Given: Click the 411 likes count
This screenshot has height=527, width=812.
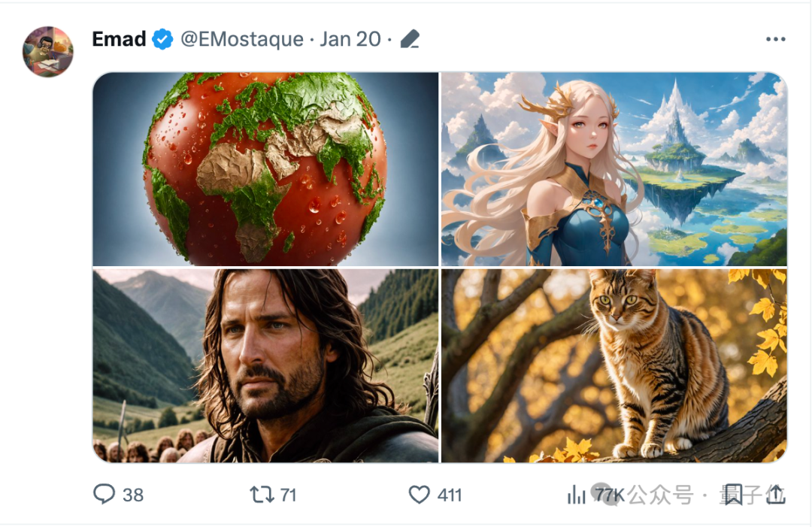Looking at the screenshot, I should click(x=450, y=495).
